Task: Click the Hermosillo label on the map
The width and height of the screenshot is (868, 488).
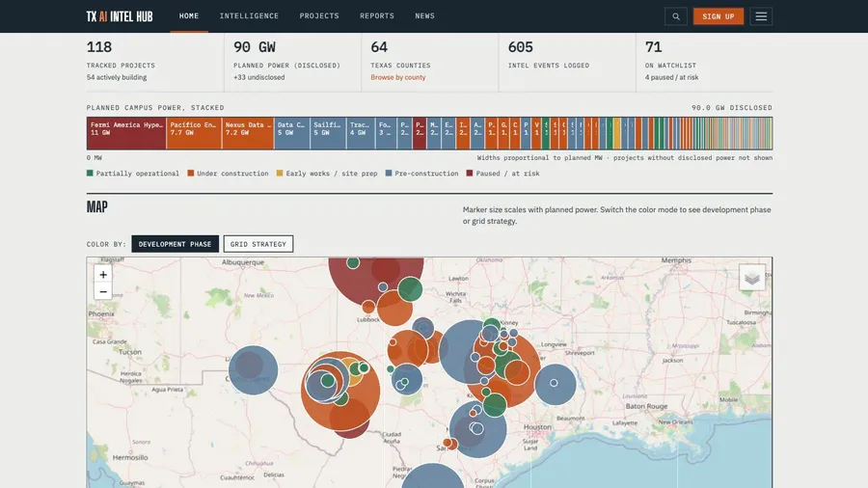Action: [130, 457]
